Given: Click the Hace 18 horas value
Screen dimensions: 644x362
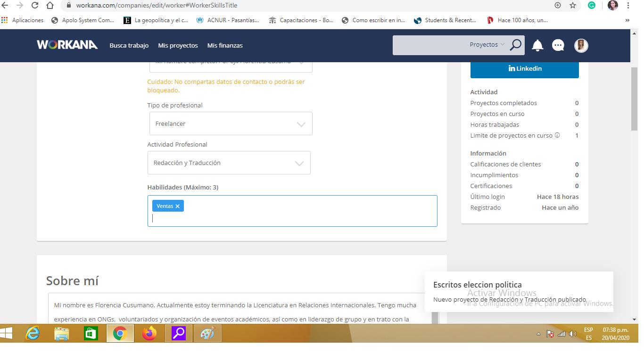Looking at the screenshot, I should tap(558, 197).
